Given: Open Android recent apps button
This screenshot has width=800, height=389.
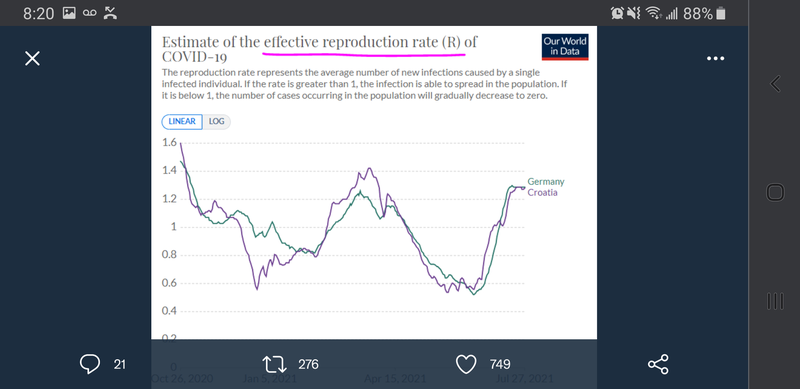Looking at the screenshot, I should pos(775,301).
